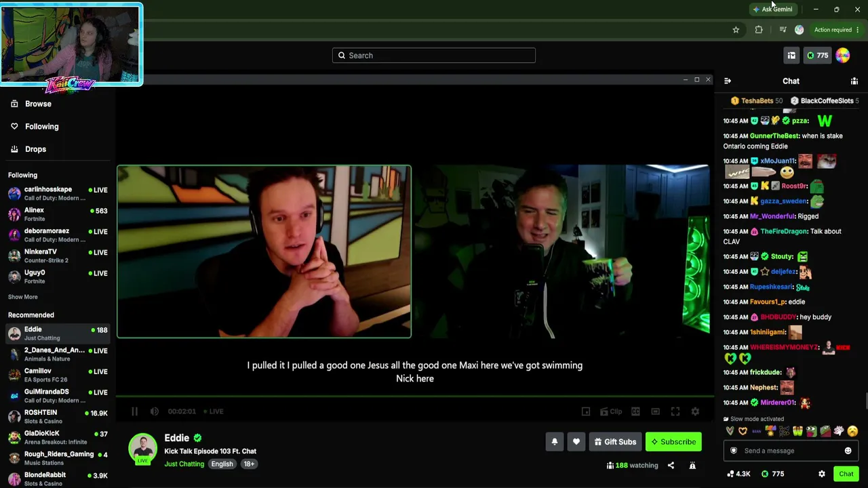The image size is (868, 488).
Task: Insert the green frog quick emote
Action: (811, 431)
